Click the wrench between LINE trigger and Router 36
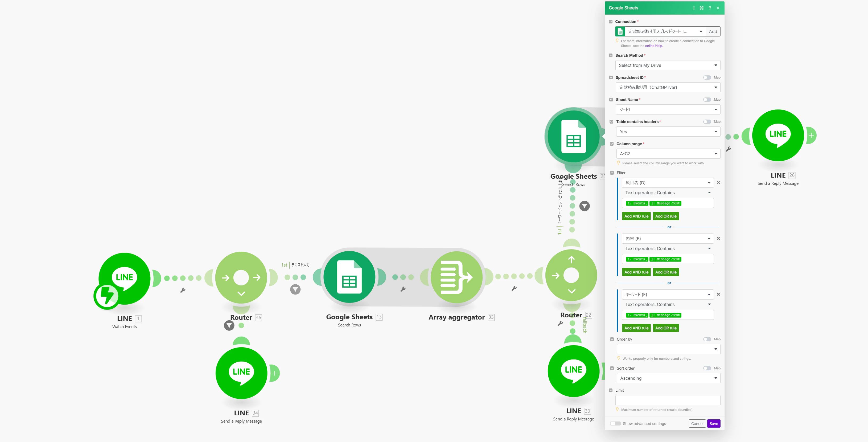Screen dimensions: 868x442 click(183, 290)
